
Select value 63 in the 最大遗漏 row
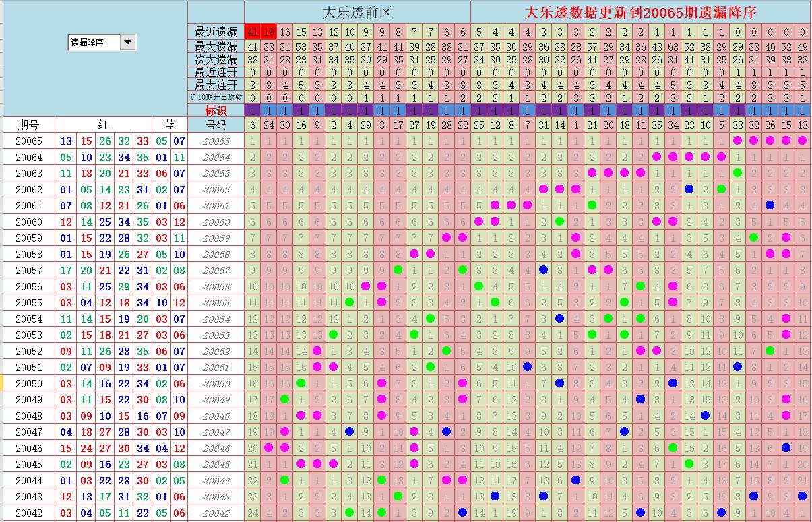[x=673, y=46]
